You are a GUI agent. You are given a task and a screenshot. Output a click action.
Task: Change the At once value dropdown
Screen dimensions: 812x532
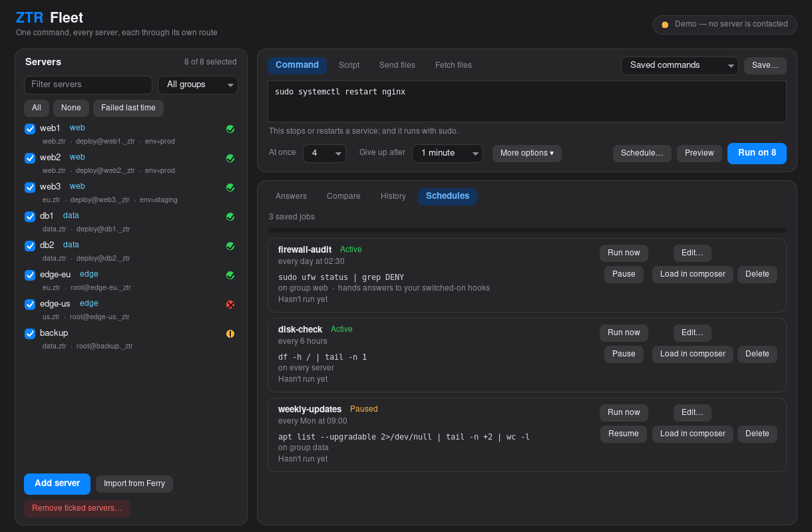pos(324,154)
